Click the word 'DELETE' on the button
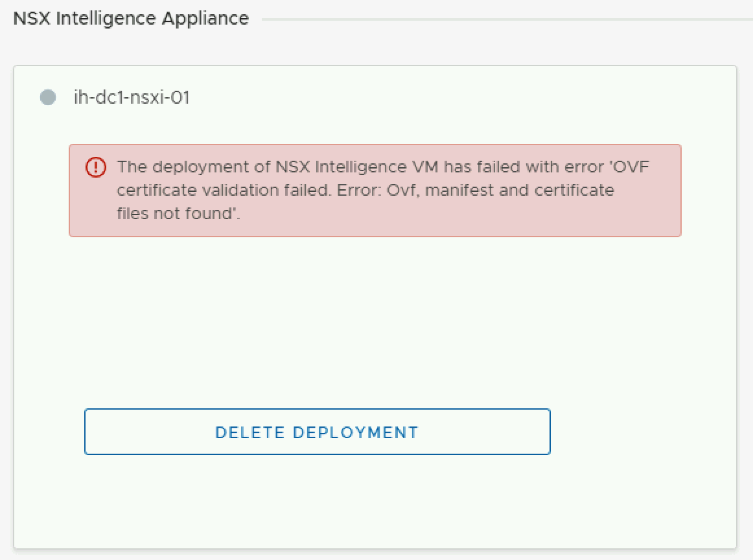Image resolution: width=753 pixels, height=560 pixels. click(250, 432)
